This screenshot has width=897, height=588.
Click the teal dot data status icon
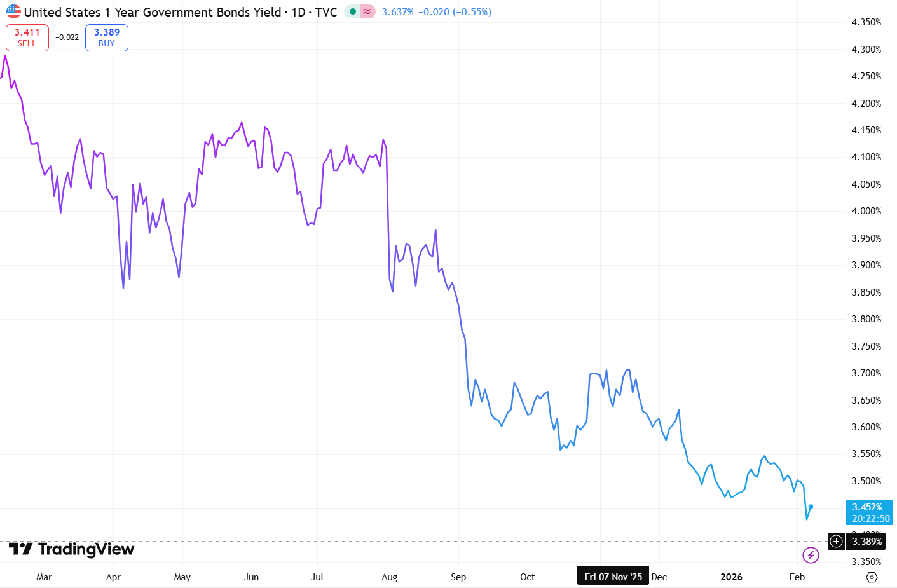[352, 11]
